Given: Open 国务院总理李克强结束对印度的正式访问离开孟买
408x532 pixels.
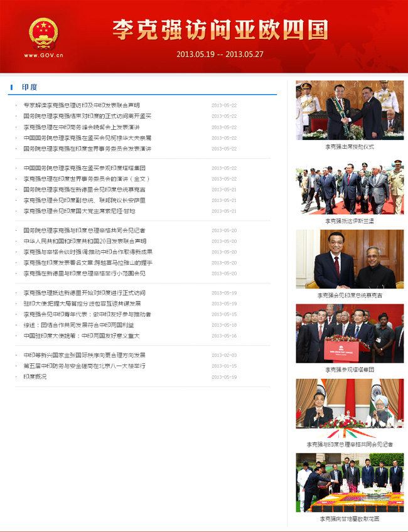Looking at the screenshot, I should click(x=87, y=116).
